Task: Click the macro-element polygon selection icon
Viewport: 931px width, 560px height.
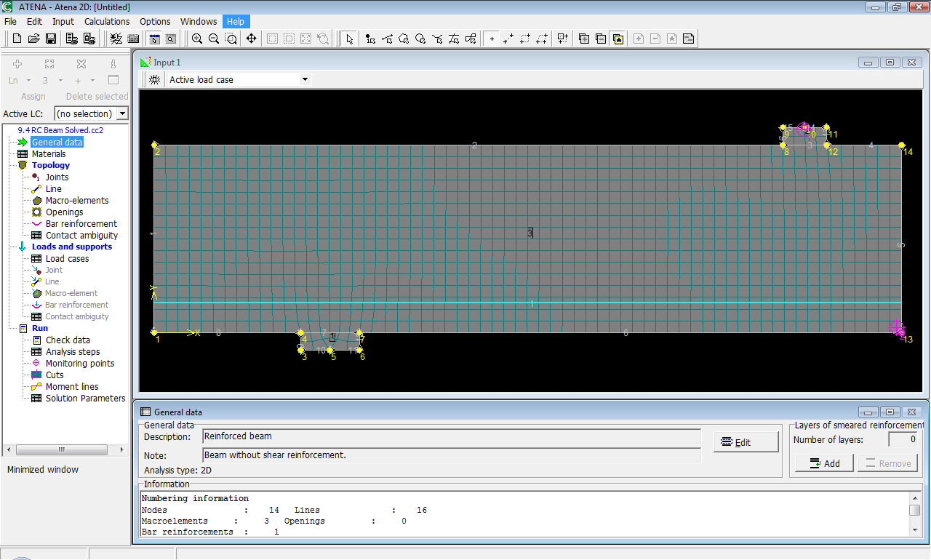Action: tap(404, 39)
